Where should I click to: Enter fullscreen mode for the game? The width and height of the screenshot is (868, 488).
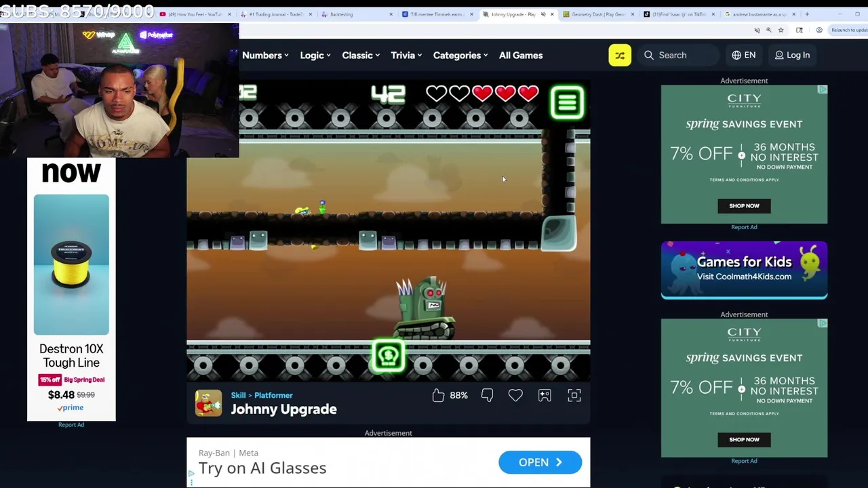pyautogui.click(x=574, y=395)
